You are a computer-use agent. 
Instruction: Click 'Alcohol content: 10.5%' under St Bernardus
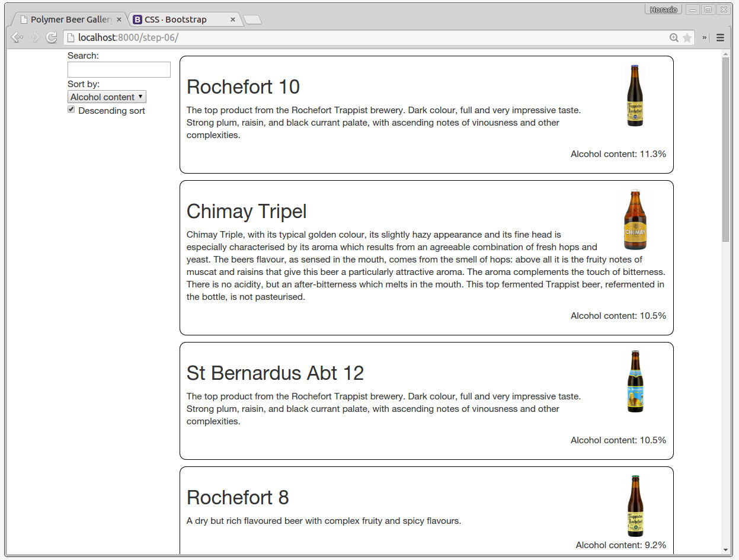(618, 440)
